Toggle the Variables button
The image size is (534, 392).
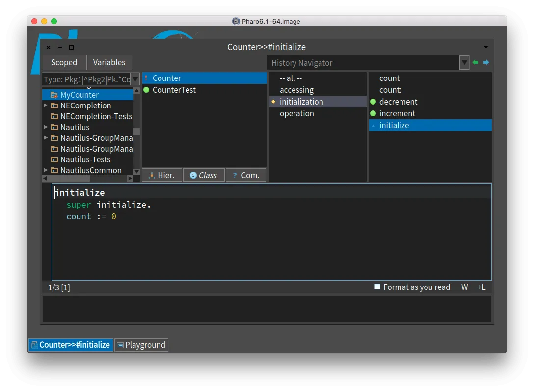click(109, 63)
